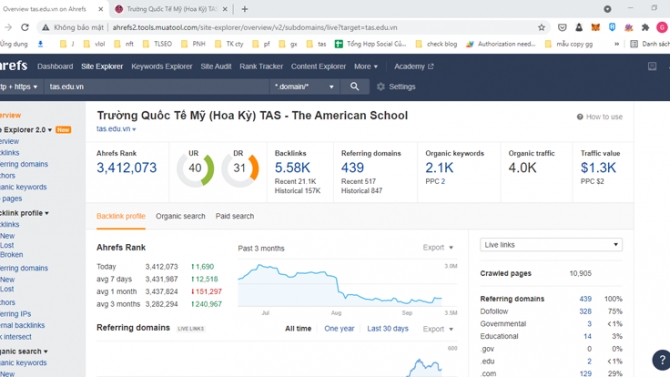Select the Backlink profile tab
This screenshot has width=670, height=377.
tap(121, 216)
